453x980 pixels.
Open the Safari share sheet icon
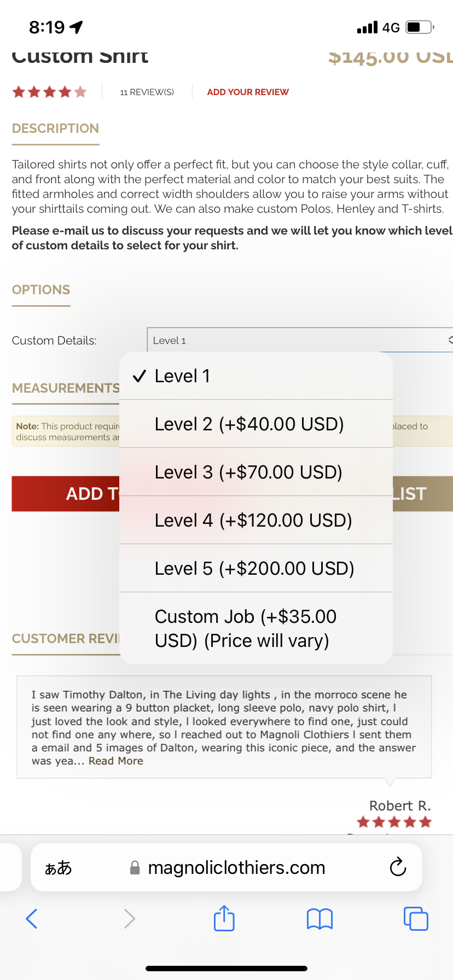click(224, 918)
